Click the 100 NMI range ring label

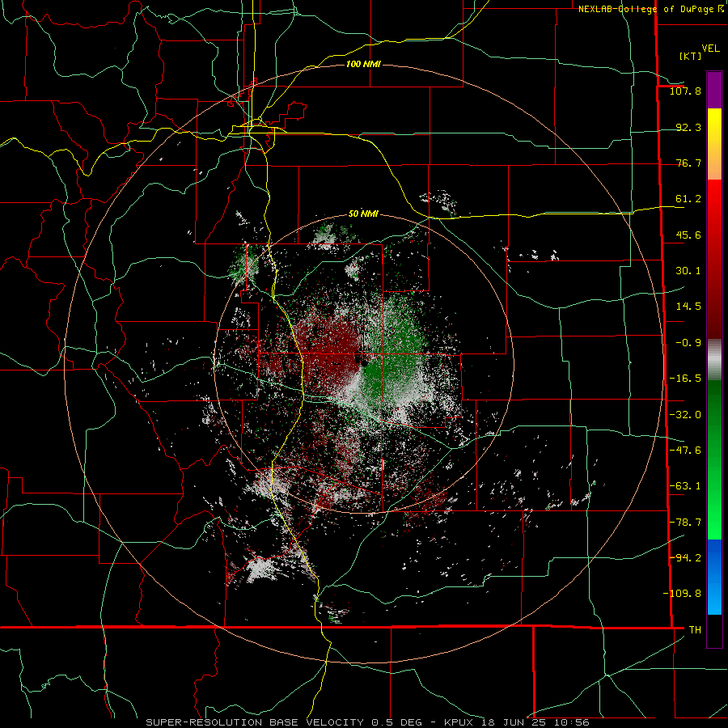coord(363,64)
